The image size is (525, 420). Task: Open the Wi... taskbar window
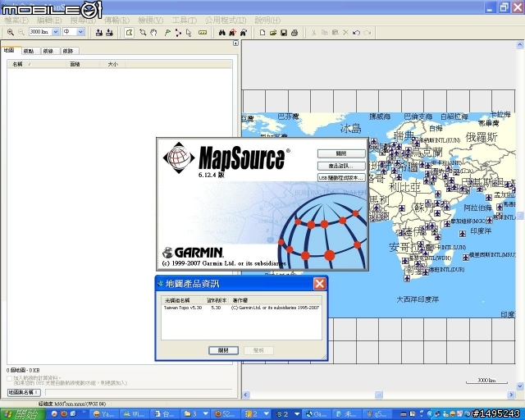(x=134, y=414)
